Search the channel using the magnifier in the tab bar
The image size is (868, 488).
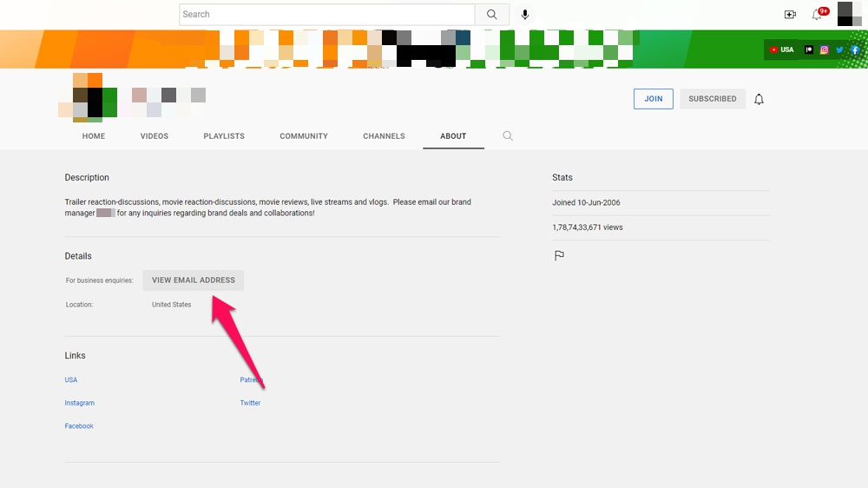coord(508,135)
